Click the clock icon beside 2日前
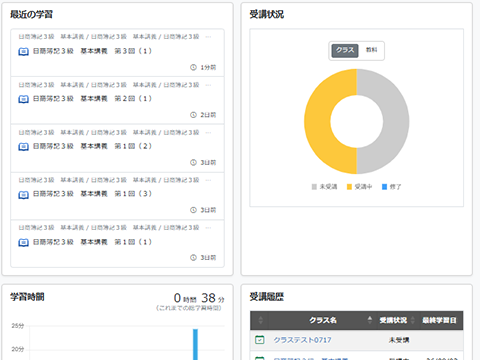 (x=193, y=115)
